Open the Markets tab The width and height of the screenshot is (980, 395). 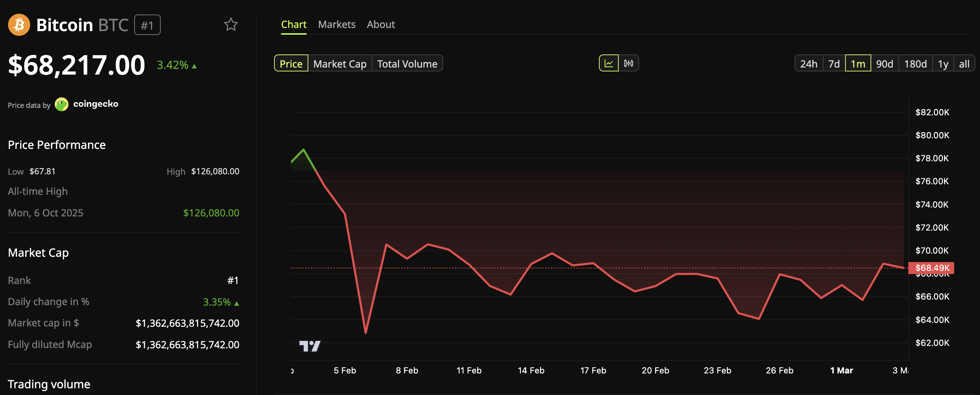336,24
